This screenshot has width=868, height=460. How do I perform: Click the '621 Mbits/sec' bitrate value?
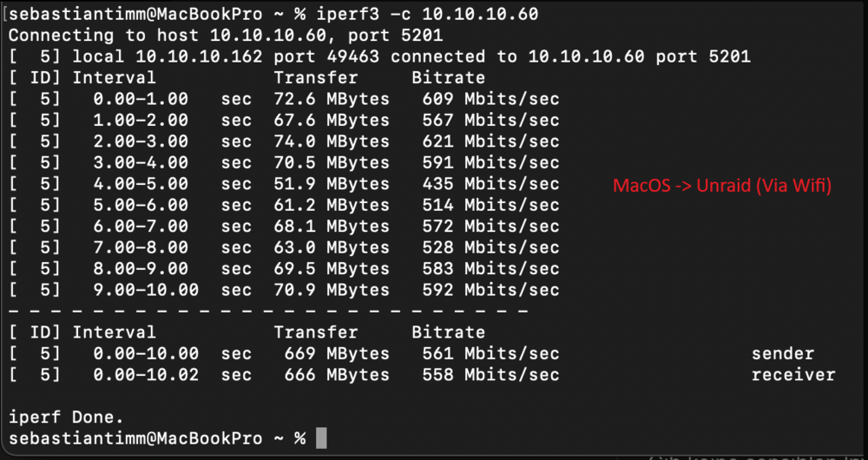(x=490, y=141)
